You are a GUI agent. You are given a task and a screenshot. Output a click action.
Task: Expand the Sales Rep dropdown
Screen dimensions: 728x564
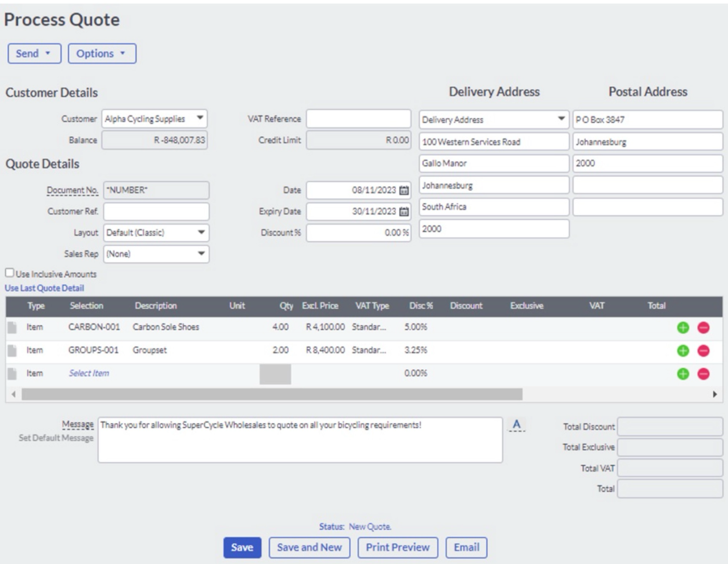[201, 254]
